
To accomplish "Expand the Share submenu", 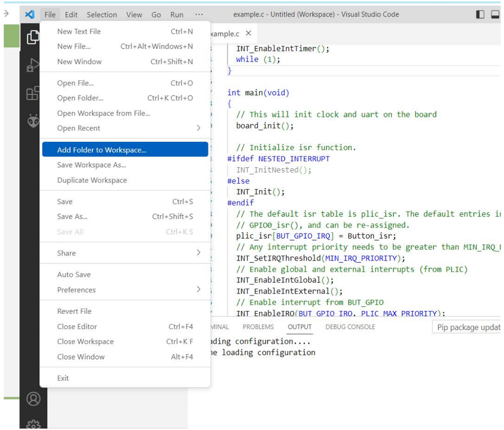I will pyautogui.click(x=125, y=253).
